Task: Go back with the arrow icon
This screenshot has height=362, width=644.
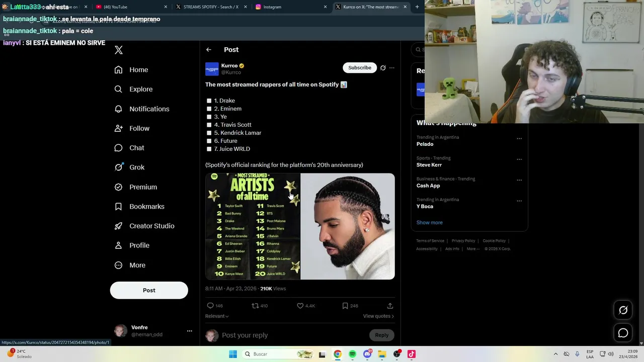Action: click(209, 50)
